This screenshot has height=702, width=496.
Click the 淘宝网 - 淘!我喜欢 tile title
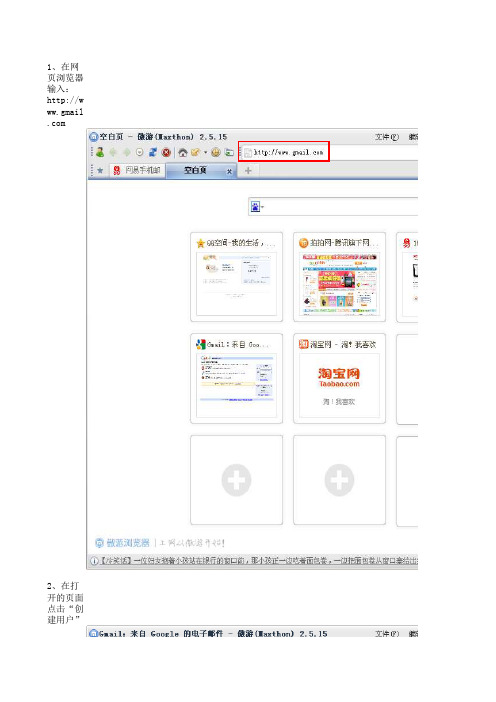[343, 344]
